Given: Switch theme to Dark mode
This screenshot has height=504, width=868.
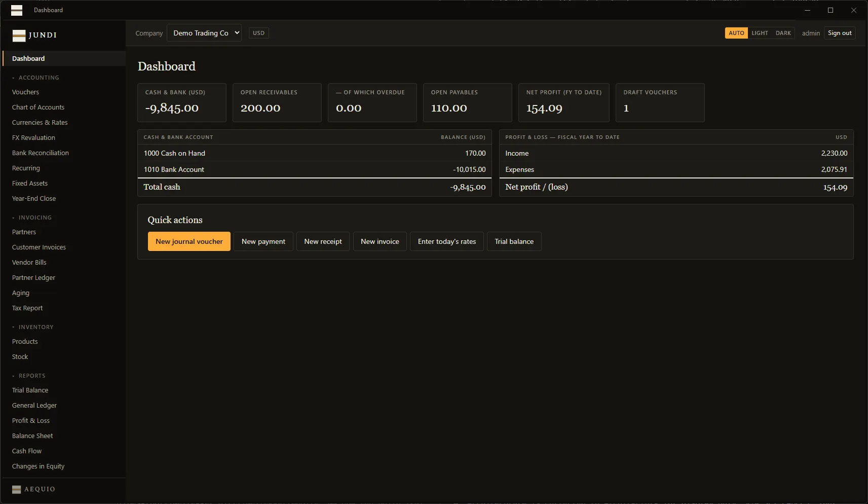Looking at the screenshot, I should [783, 33].
